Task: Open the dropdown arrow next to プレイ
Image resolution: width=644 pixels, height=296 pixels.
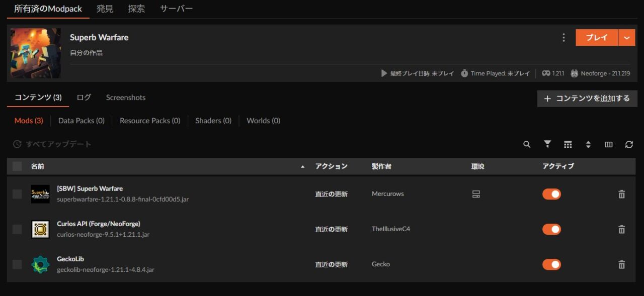Action: 627,37
